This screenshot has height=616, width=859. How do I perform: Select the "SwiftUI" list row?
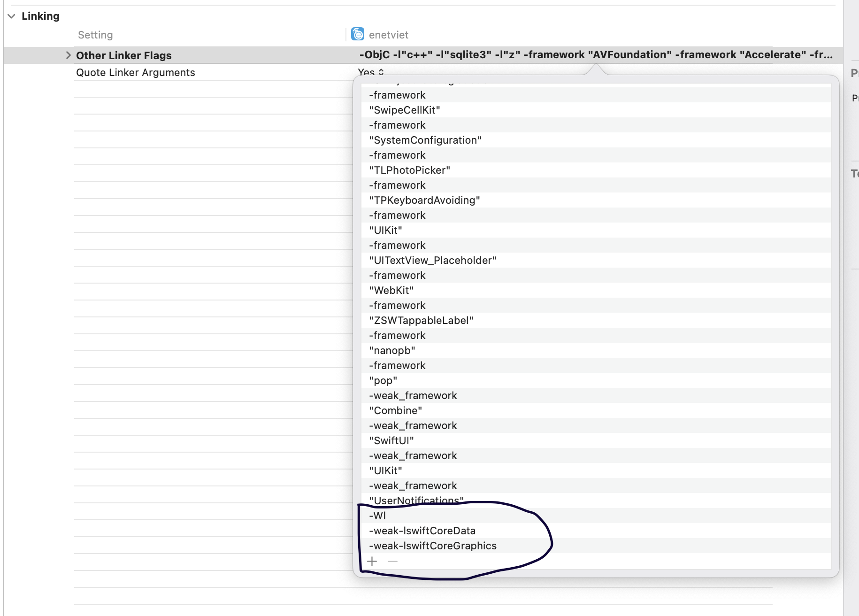click(x=391, y=441)
